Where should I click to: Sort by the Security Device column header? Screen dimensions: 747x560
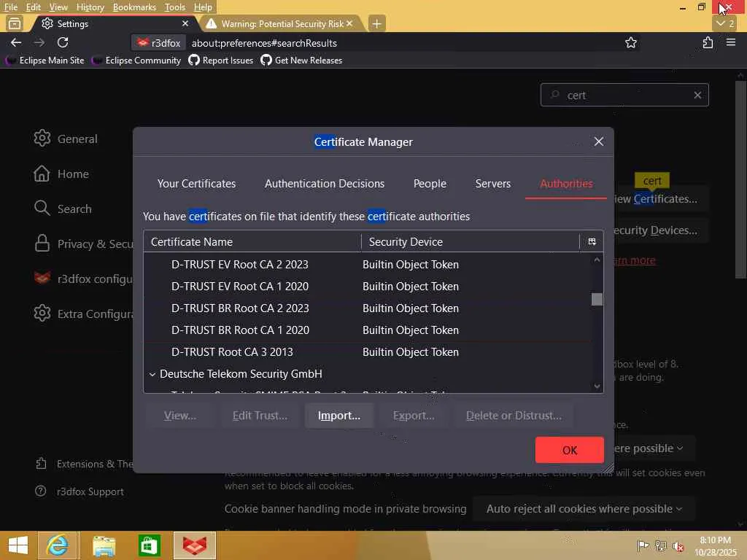click(471, 242)
